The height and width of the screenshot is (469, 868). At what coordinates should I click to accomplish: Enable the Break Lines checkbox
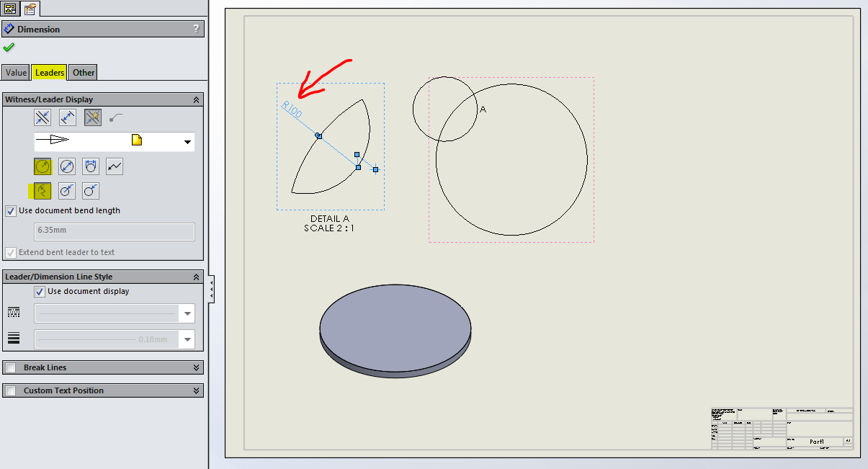(11, 367)
